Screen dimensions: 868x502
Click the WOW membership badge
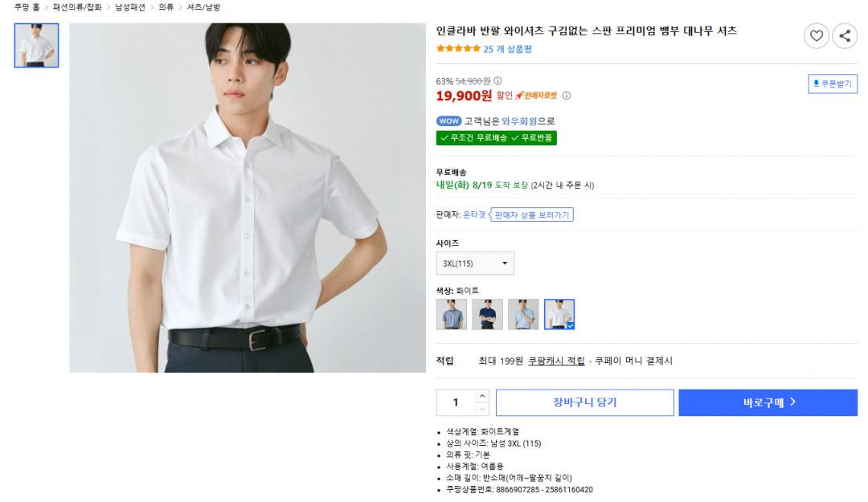pos(448,121)
